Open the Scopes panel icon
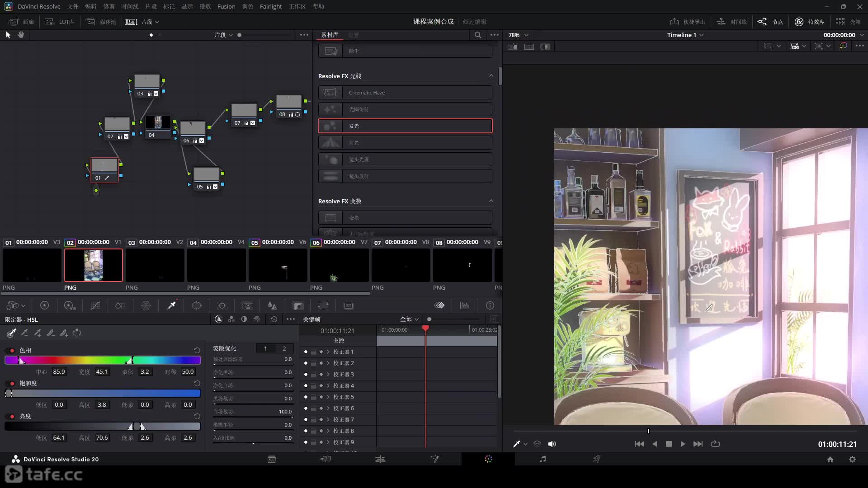Viewport: 868px width, 488px height. [464, 306]
